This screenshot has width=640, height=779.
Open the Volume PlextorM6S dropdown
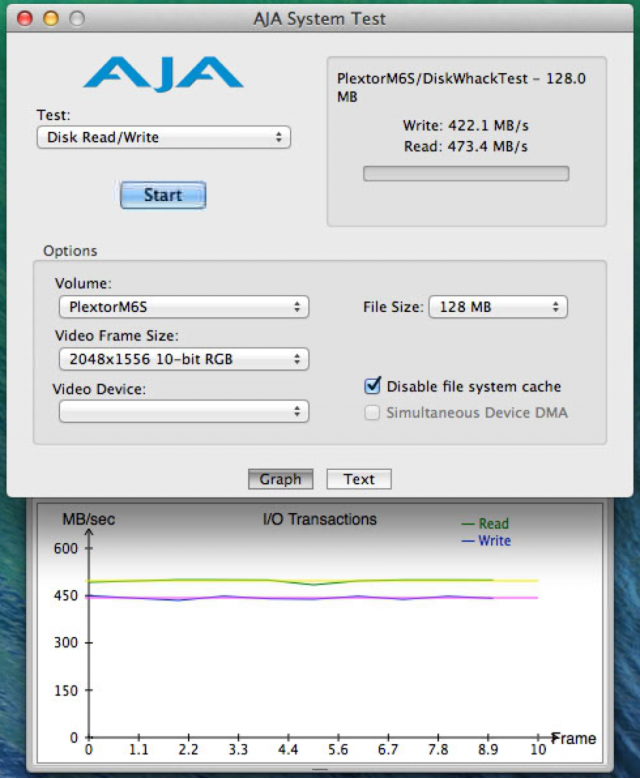click(x=184, y=307)
